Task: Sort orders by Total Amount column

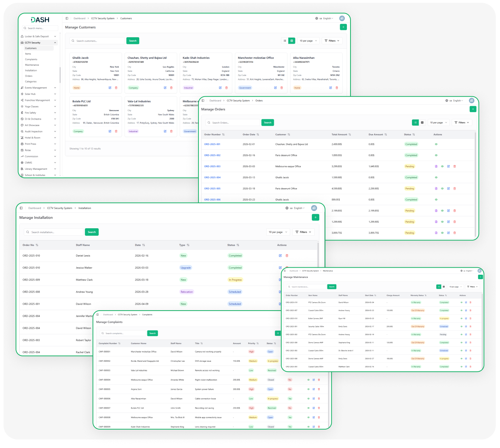Action: 341,135
